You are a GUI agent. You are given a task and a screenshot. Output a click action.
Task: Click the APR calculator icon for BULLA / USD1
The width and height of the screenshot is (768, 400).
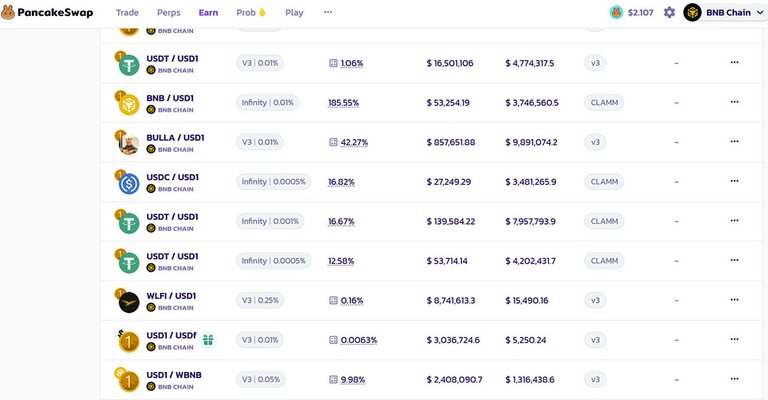(333, 142)
